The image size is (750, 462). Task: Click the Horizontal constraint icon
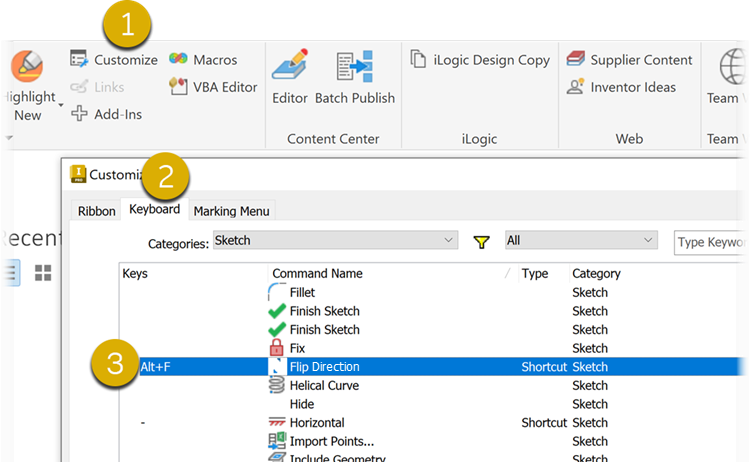(x=276, y=422)
